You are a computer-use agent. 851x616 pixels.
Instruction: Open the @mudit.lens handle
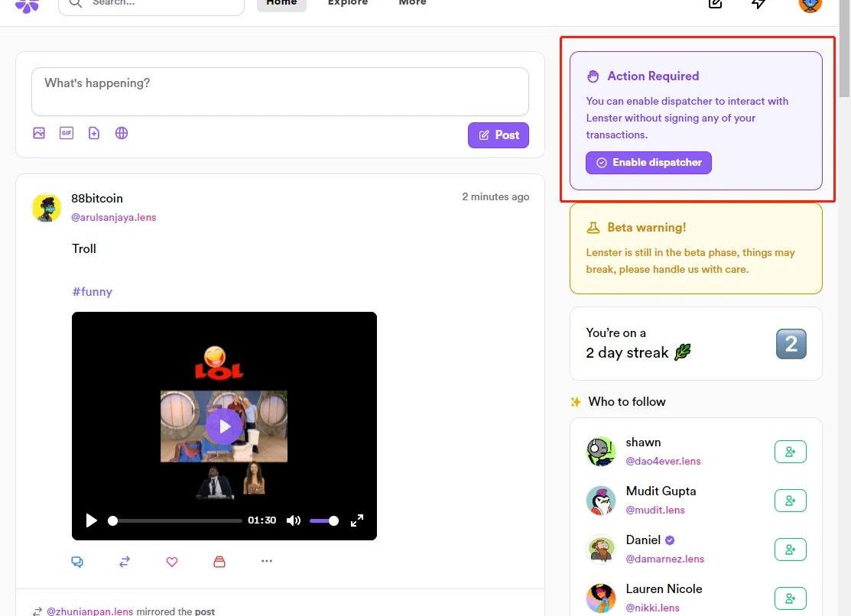coord(655,510)
